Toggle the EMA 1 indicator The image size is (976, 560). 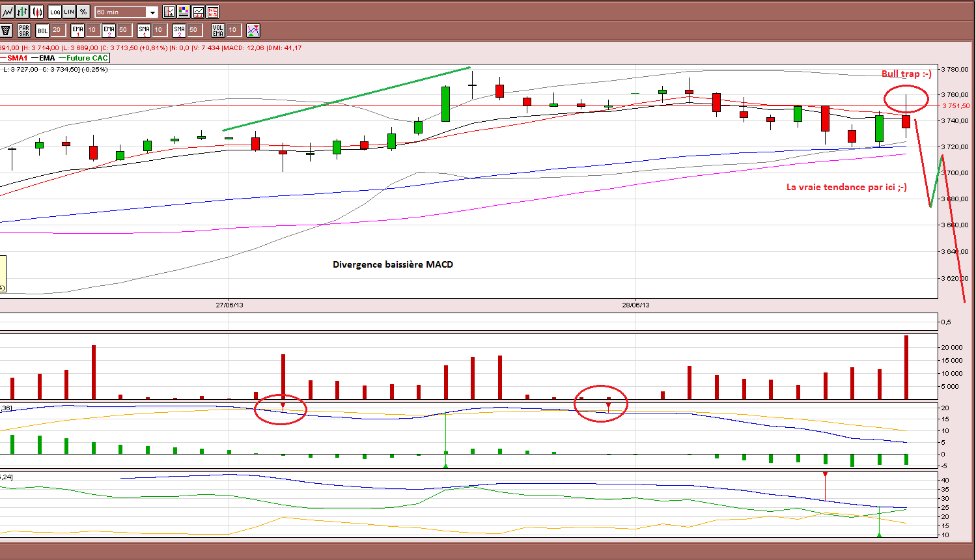pyautogui.click(x=77, y=30)
